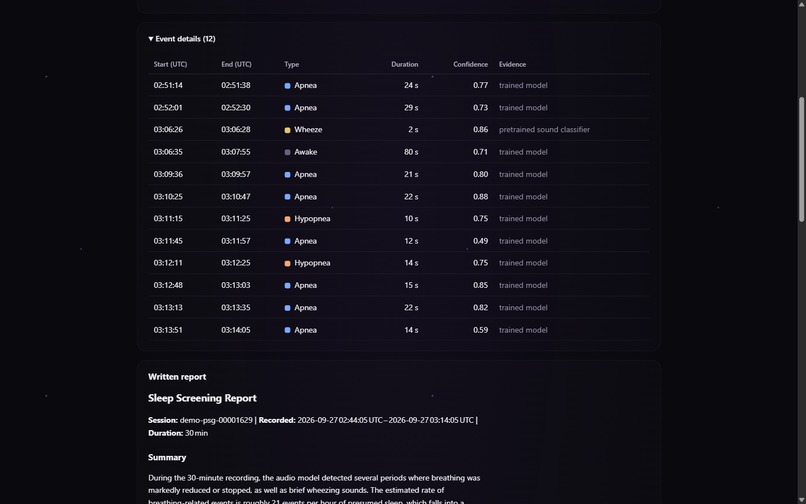Select start time 03:11:45
The width and height of the screenshot is (806, 504).
[x=168, y=241]
